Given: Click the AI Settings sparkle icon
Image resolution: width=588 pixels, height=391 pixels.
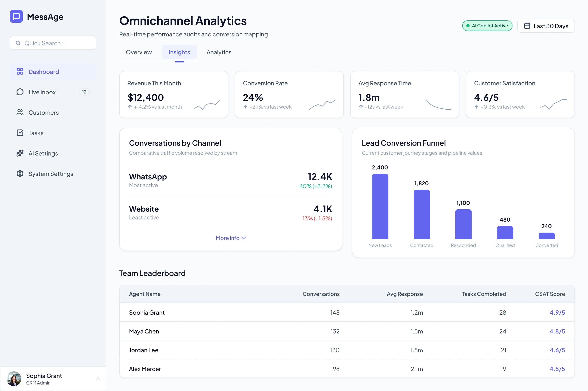Looking at the screenshot, I should point(20,153).
